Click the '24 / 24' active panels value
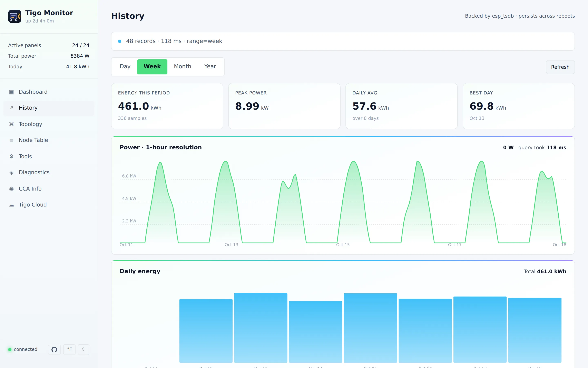Screen dimensions: 588x368 click(x=81, y=45)
